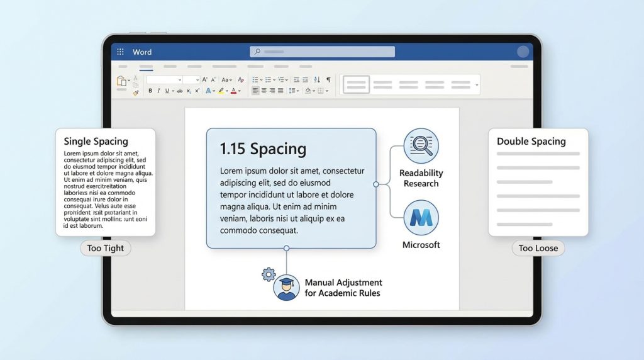Apply center alignment to paragraph
Image resolution: width=644 pixels, height=360 pixels.
coord(264,91)
